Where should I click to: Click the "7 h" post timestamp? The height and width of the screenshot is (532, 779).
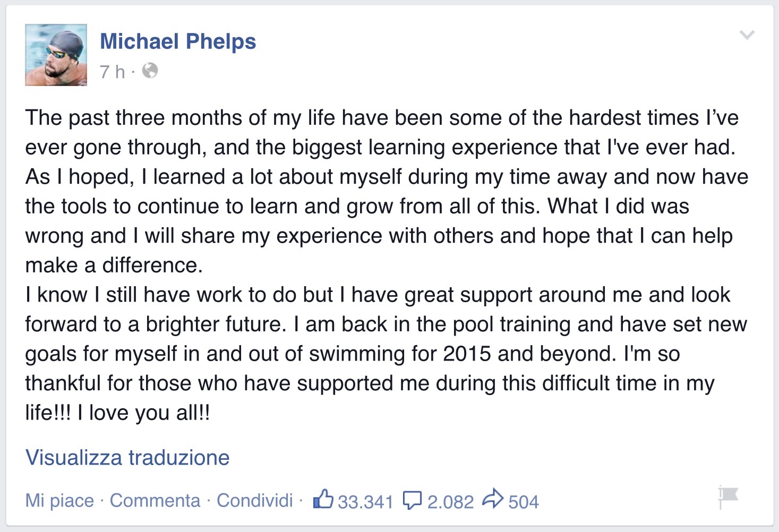(112, 71)
